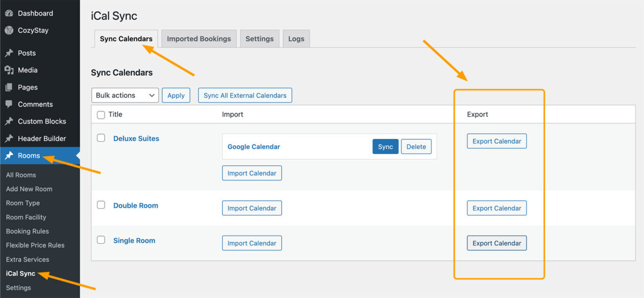
Task: Open Add New Room submenu link
Action: pyautogui.click(x=29, y=189)
